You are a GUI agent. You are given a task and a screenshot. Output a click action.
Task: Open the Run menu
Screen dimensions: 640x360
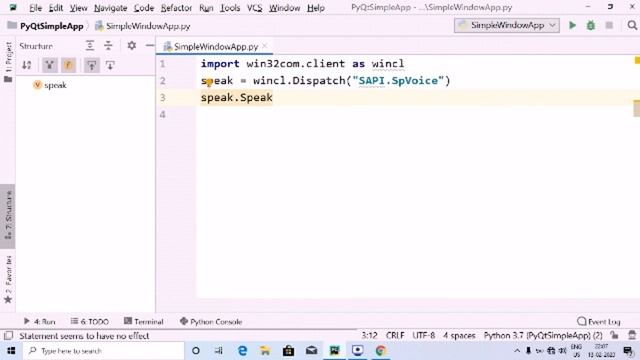click(x=206, y=8)
